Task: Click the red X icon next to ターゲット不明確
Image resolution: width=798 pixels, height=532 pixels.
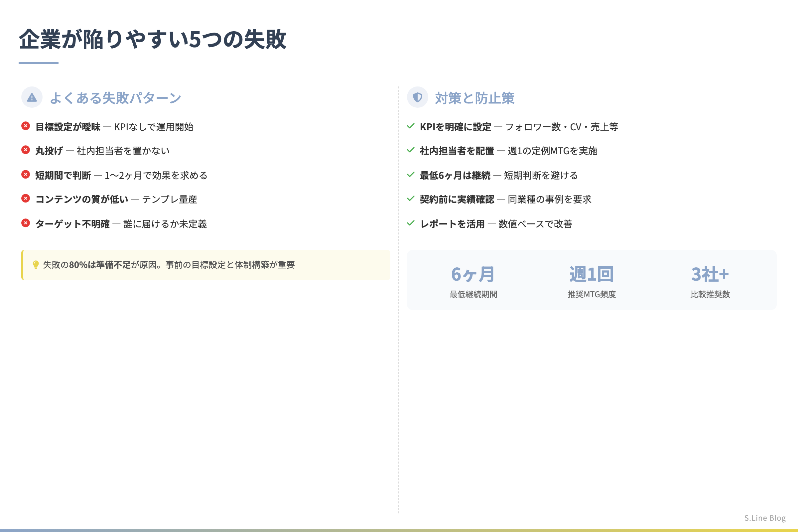Action: (x=26, y=223)
